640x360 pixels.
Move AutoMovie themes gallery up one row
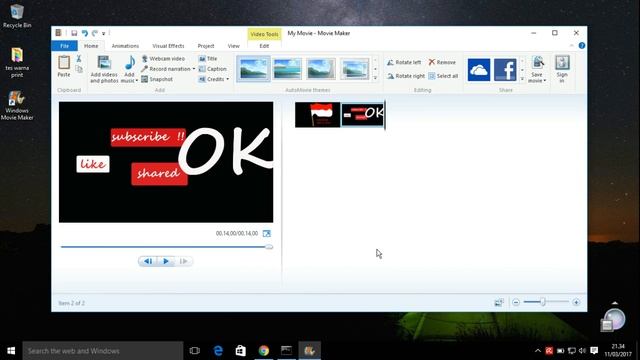click(x=375, y=60)
